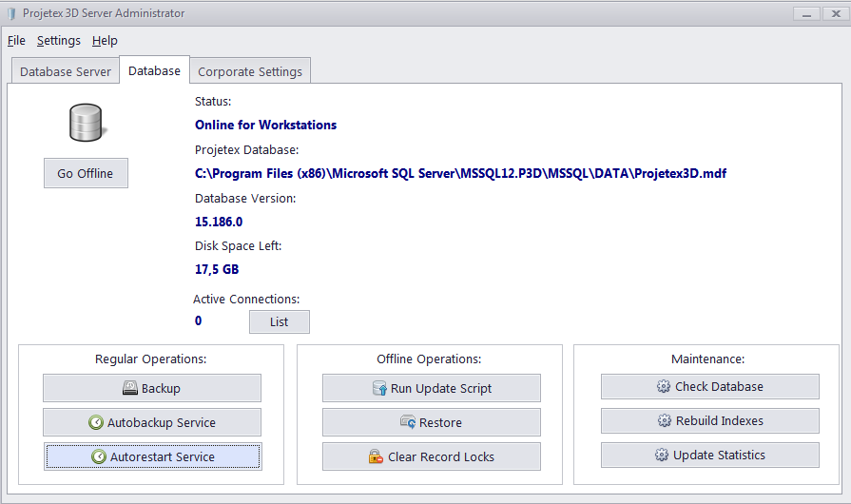851x504 pixels.
Task: Open the File menu
Action: pos(16,41)
